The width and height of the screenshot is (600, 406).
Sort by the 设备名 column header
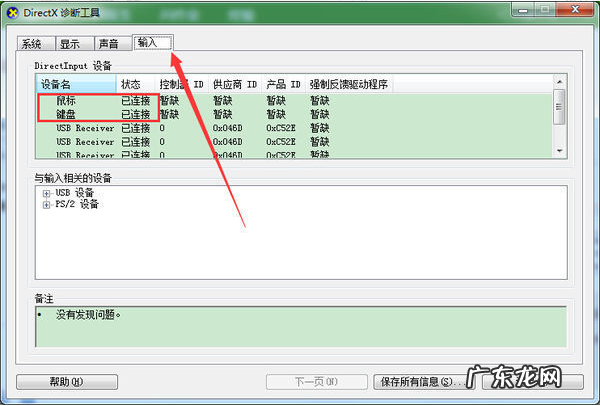pos(76,84)
